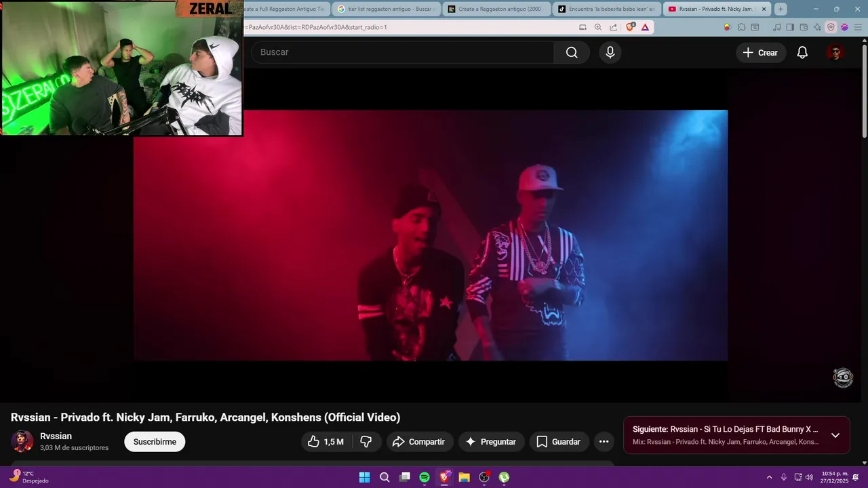Click Brave VPN shield icon in toolbar
The image size is (868, 488).
(x=831, y=27)
